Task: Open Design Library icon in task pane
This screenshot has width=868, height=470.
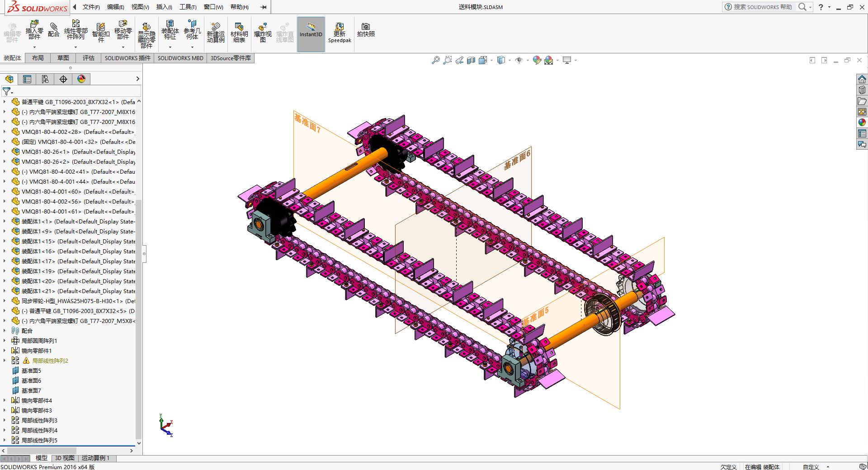Action: tap(862, 90)
